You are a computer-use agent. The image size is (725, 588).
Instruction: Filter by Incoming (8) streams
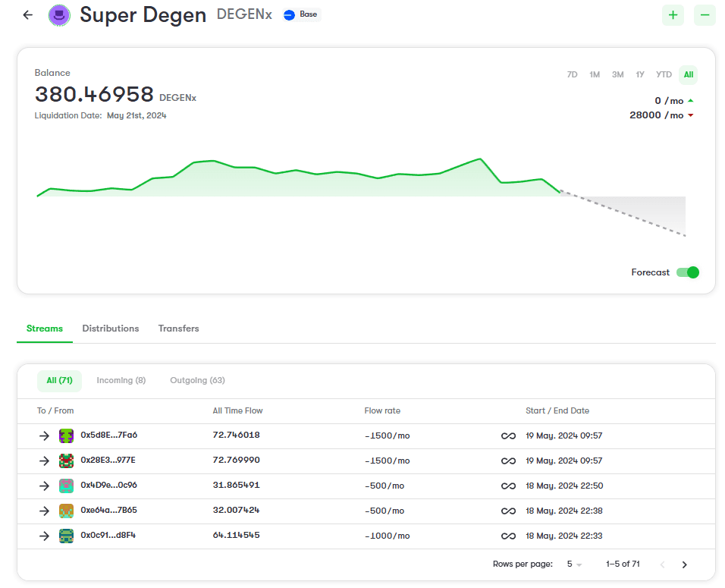pyautogui.click(x=121, y=381)
